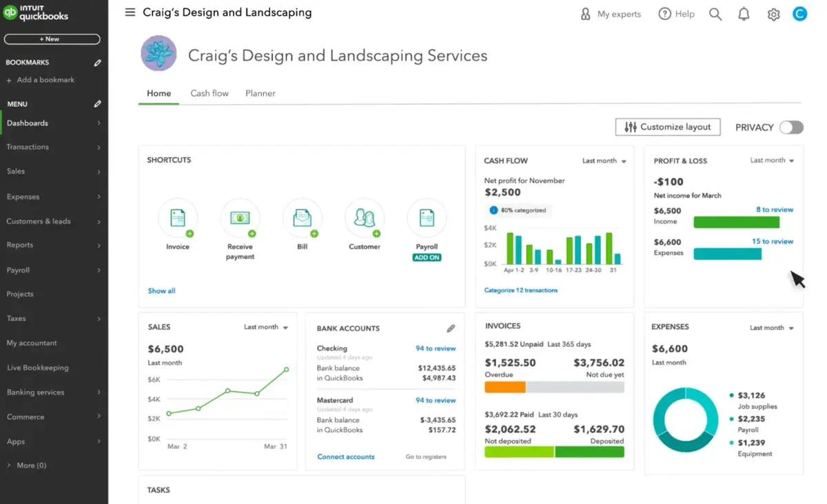Open Sales Last month dropdown
The height and width of the screenshot is (504, 827).
(x=266, y=327)
